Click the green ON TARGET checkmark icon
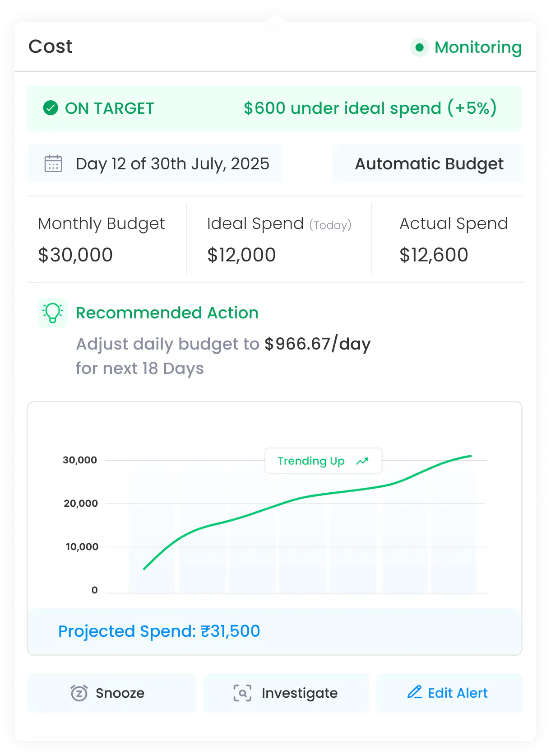The image size is (551, 756). (51, 108)
